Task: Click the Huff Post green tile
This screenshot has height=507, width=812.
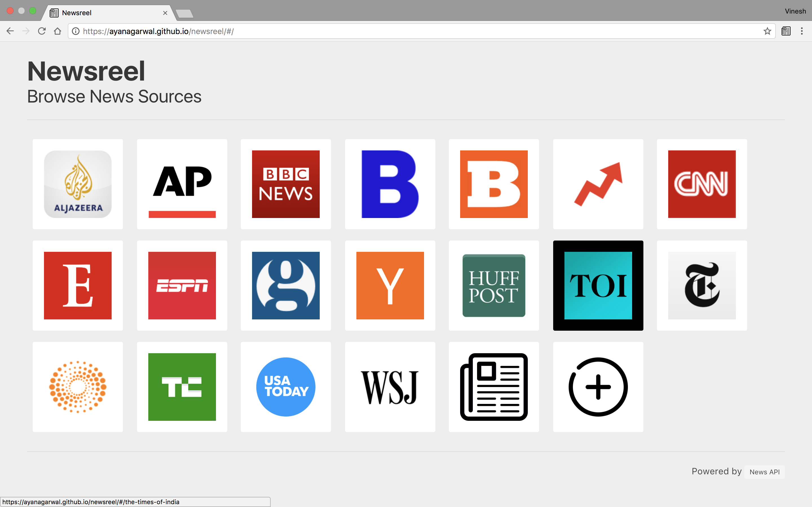Action: click(494, 285)
